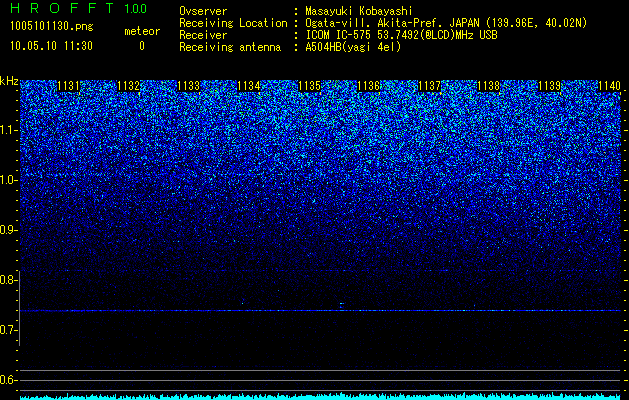
Task: Click the kHz axis unit label
Action: click(x=9, y=81)
